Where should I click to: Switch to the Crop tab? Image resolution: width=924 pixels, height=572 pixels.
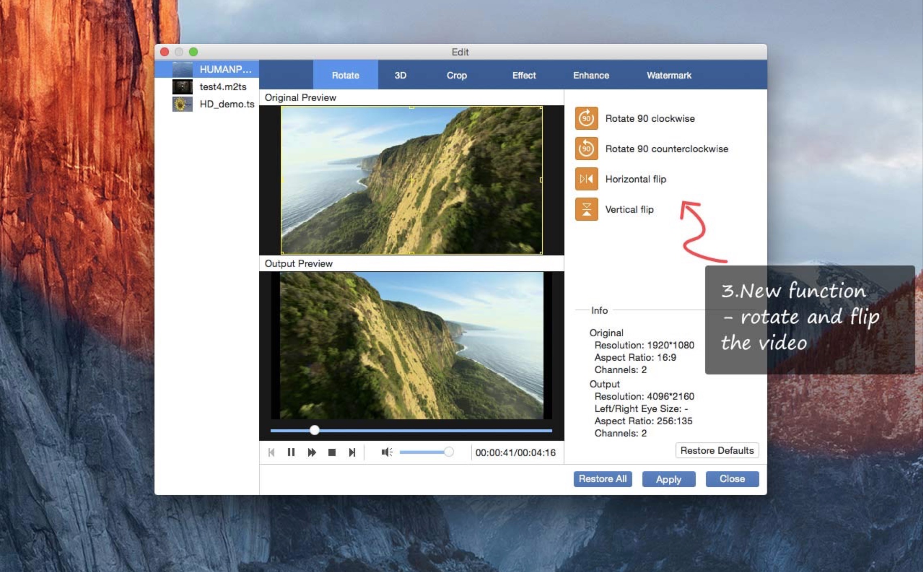(457, 75)
